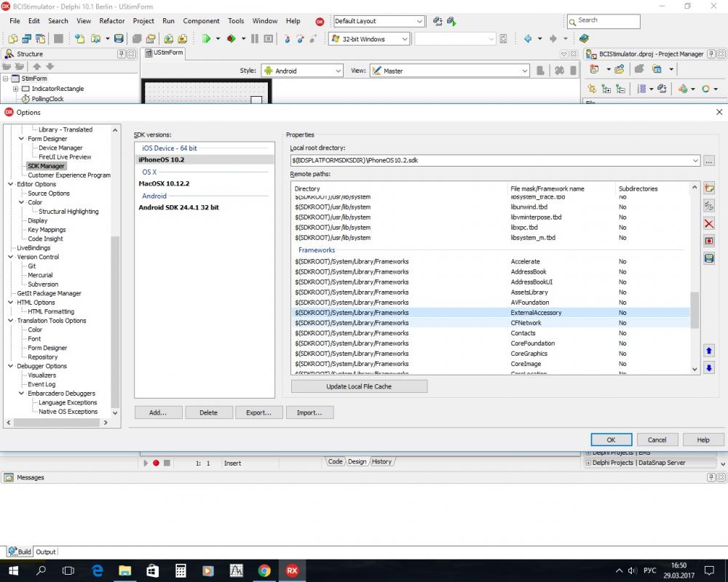
Task: Open Microsoft Edge from the taskbar
Action: click(x=97, y=570)
